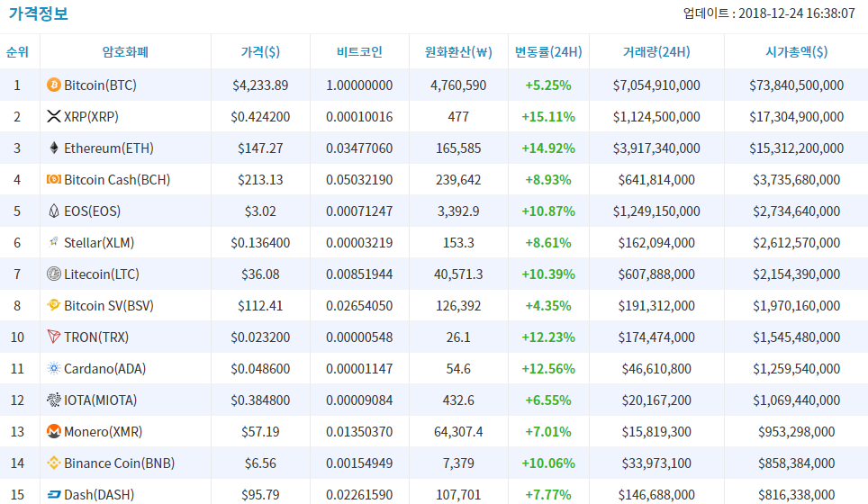The image size is (868, 504).
Task: Click Ethereum volume $3,917,340,000
Action: click(656, 148)
